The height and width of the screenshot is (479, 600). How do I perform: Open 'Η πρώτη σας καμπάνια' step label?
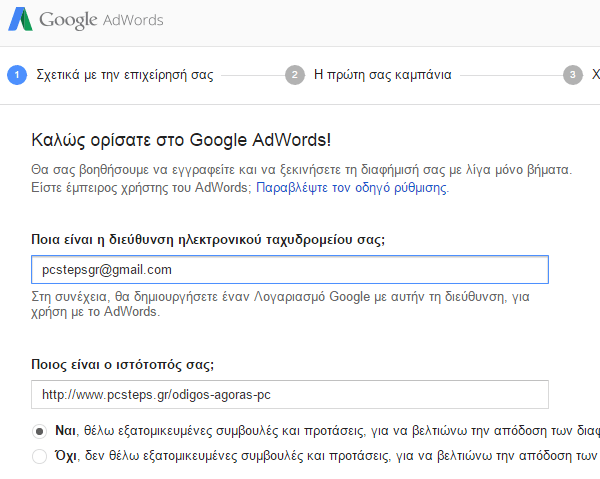[383, 75]
